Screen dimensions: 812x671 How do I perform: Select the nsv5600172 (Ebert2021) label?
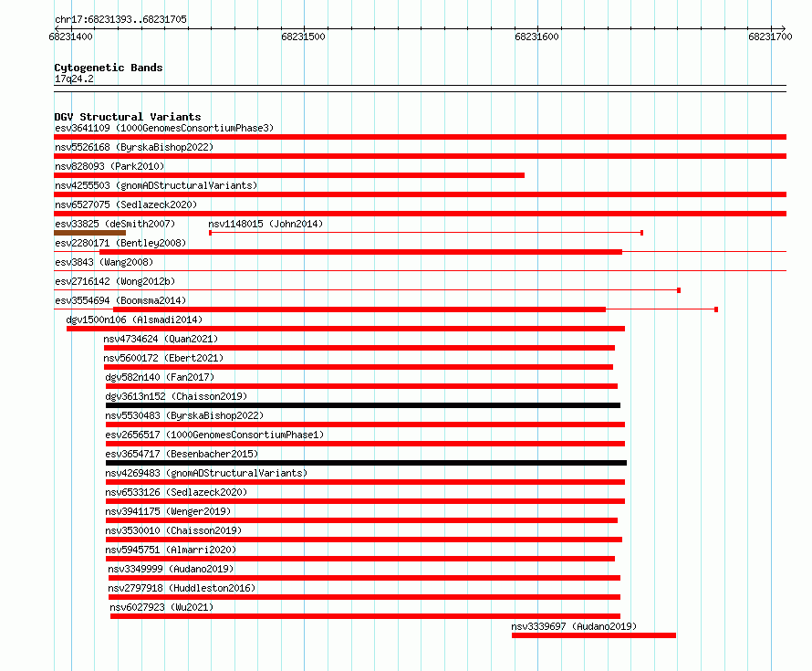[x=163, y=358]
